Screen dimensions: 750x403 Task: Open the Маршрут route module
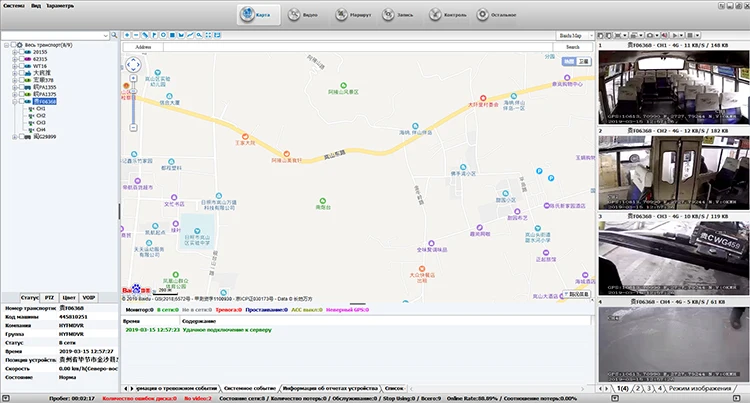click(353, 15)
